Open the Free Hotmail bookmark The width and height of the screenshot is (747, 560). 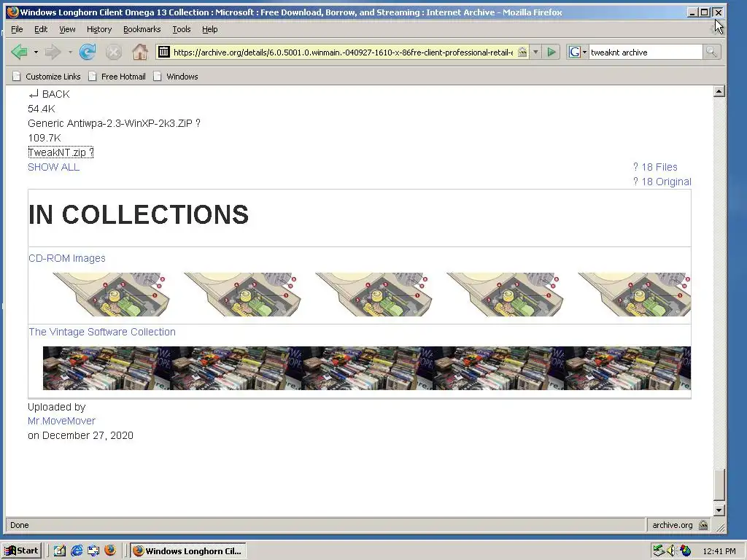coord(117,76)
